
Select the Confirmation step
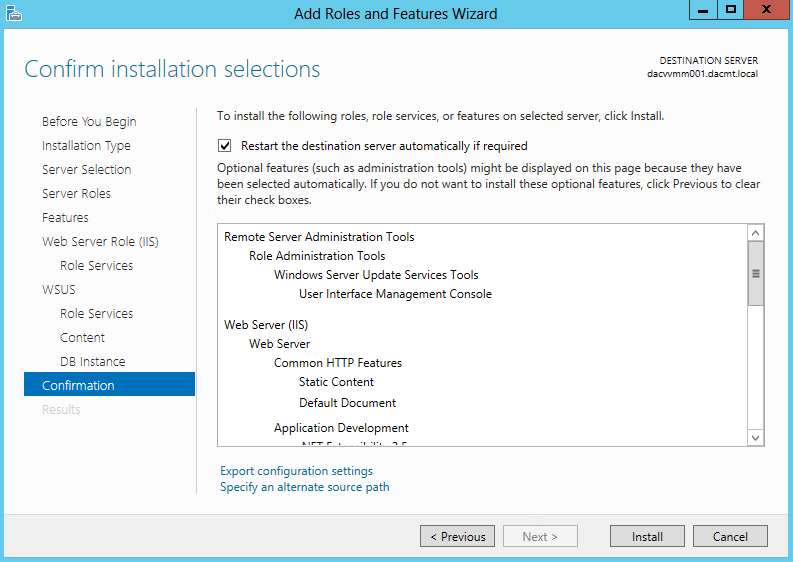coord(109,384)
